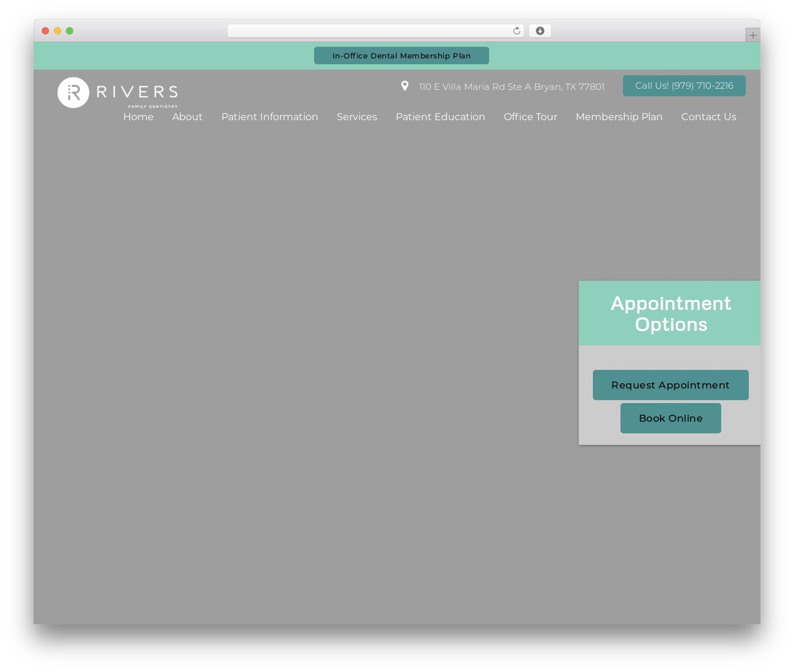Screen dimensions: 794x672
Task: Close the browser window with red button
Action: (45, 31)
